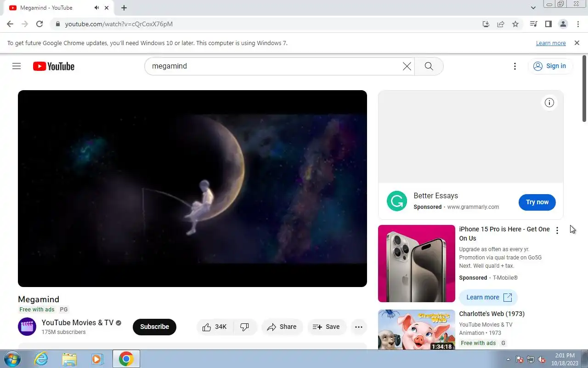This screenshot has width=588, height=368.
Task: Click the tray volume icon
Action: tap(542, 359)
